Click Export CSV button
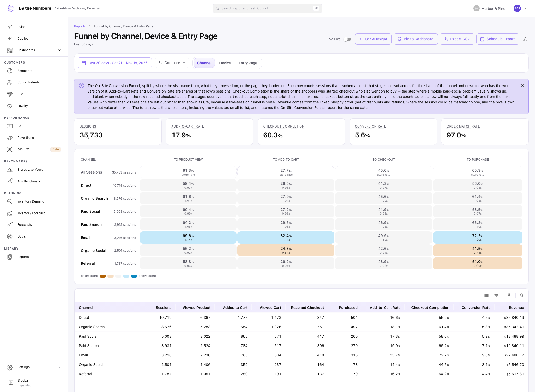This screenshot has height=392, width=535. pyautogui.click(x=457, y=39)
